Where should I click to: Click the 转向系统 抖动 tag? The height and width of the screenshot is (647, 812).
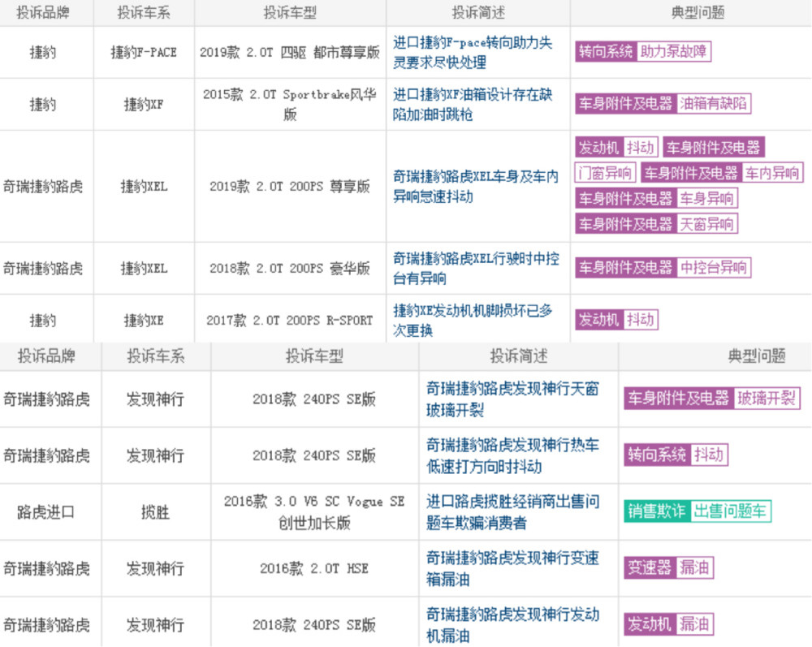click(x=676, y=455)
